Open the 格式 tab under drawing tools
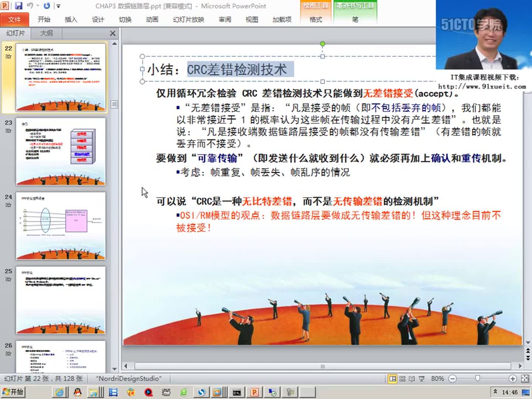The height and width of the screenshot is (399, 532). click(316, 20)
